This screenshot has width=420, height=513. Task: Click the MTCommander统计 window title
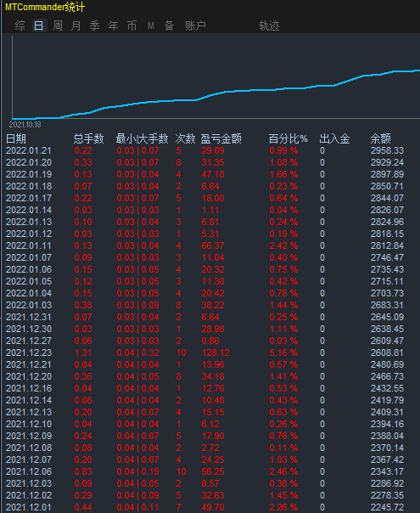click(45, 7)
